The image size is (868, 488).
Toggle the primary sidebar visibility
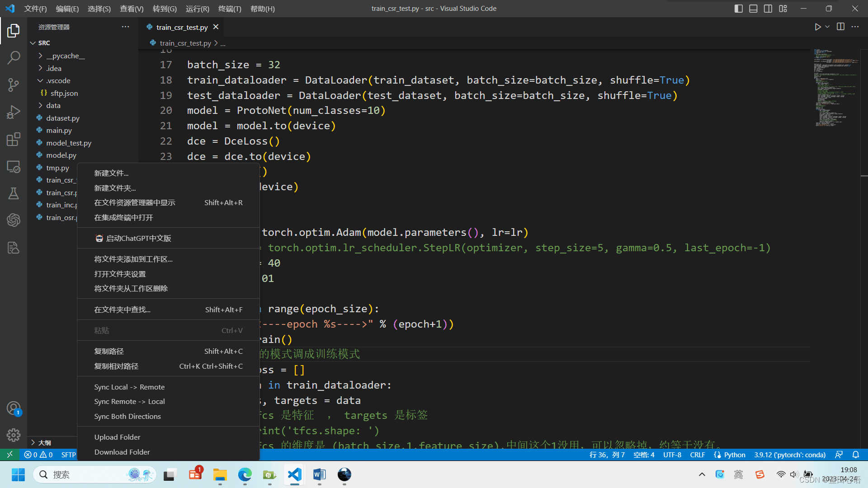[738, 8]
